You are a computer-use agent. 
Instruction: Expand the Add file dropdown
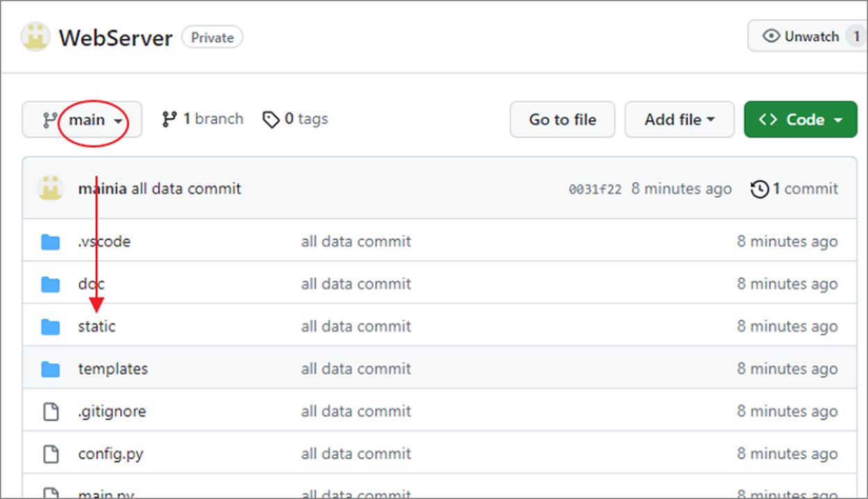tap(679, 119)
